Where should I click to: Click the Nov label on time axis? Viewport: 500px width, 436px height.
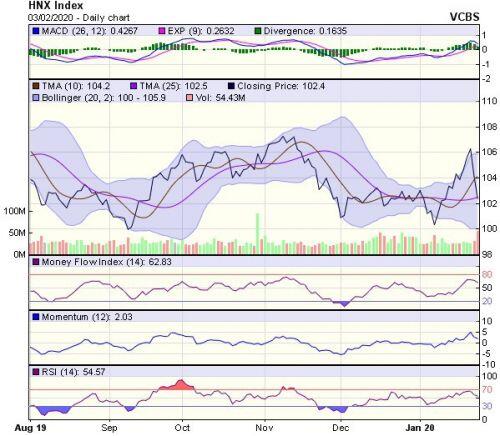click(x=264, y=428)
